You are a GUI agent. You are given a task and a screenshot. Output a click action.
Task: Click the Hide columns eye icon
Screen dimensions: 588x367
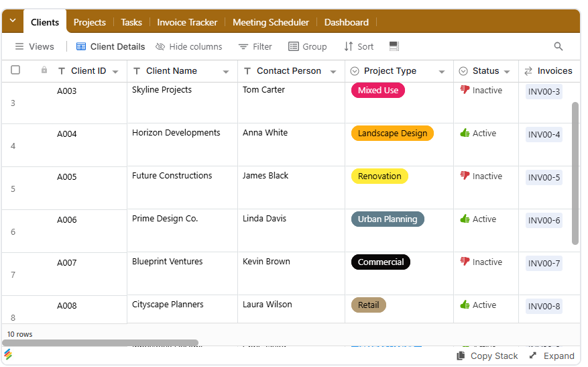click(160, 46)
